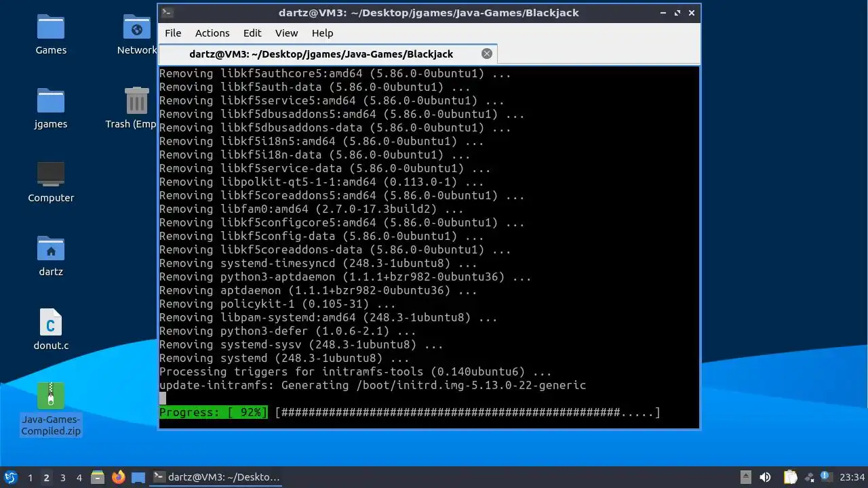Minimize the terminal window

tap(663, 12)
